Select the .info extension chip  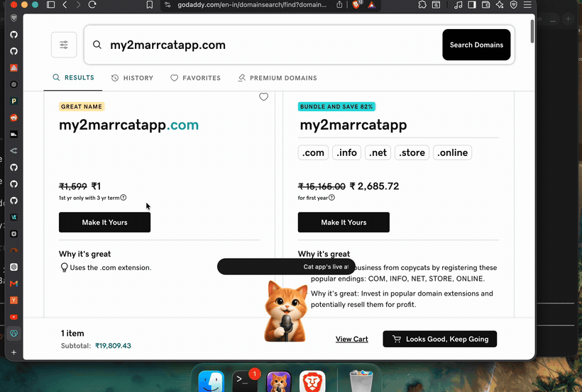pos(346,152)
